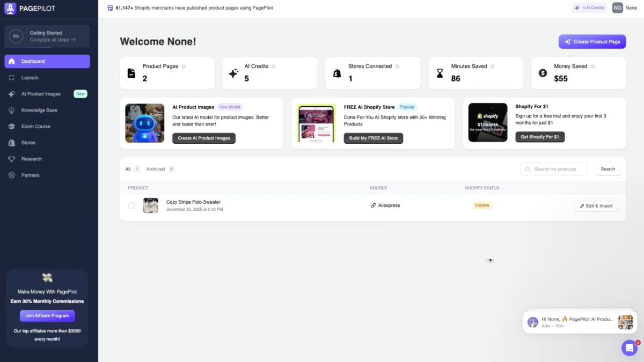Click the SOURCE column header
Viewport: 644px width, 362px height.
pos(378,188)
